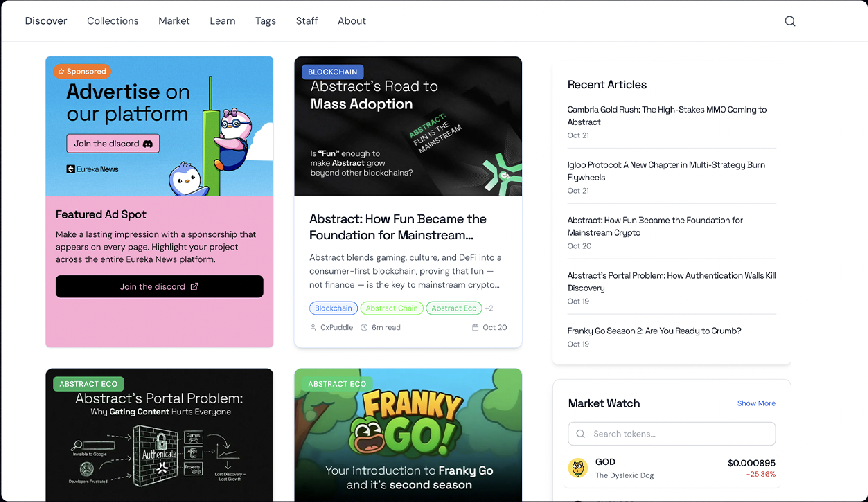Screen dimensions: 868x502
Task: Click the search magnifier icon in header
Action: point(790,21)
